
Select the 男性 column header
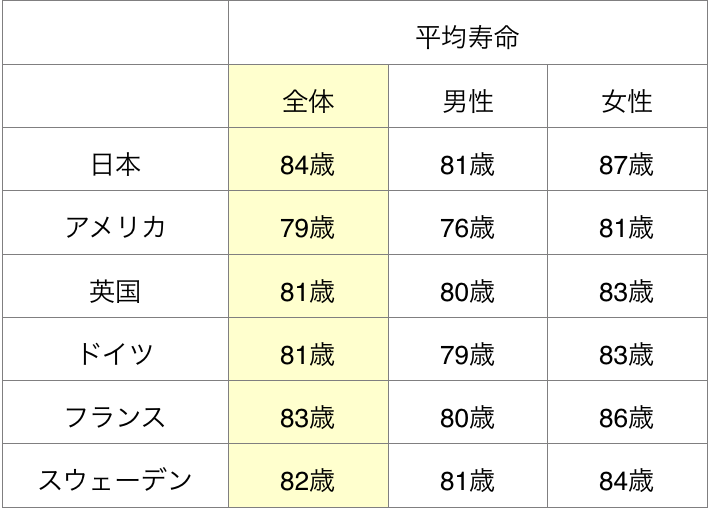467,101
